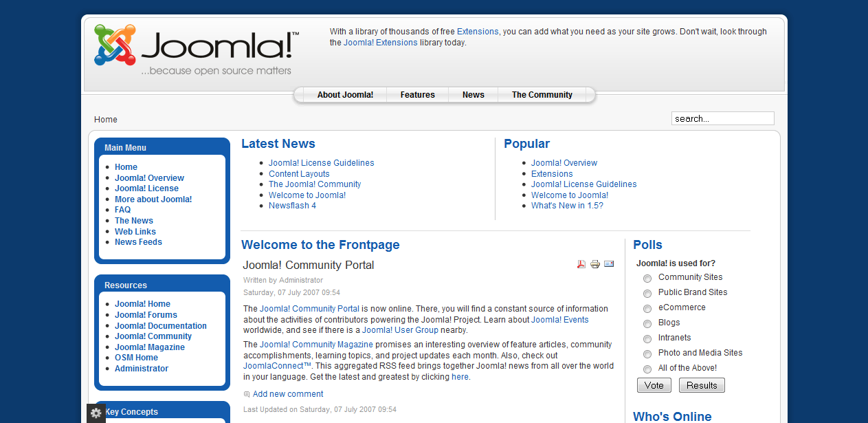Click the 'Welcome to the Frontpage' heading

pyautogui.click(x=320, y=245)
